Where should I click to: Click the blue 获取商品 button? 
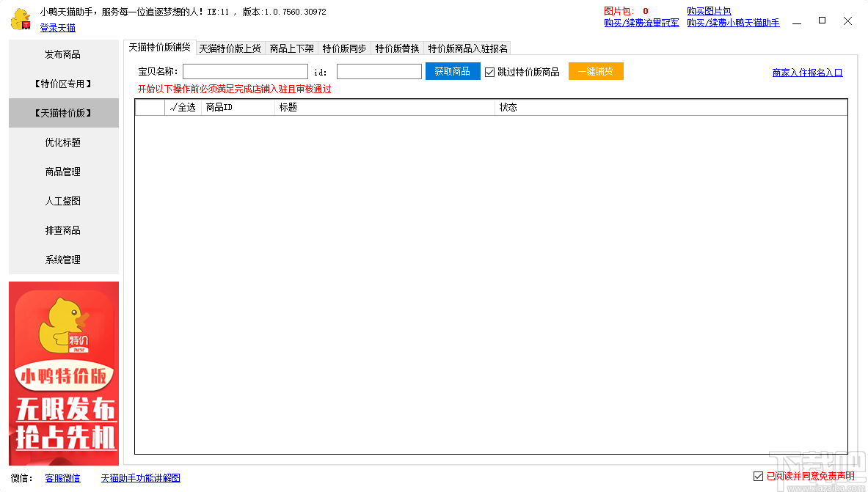point(452,71)
